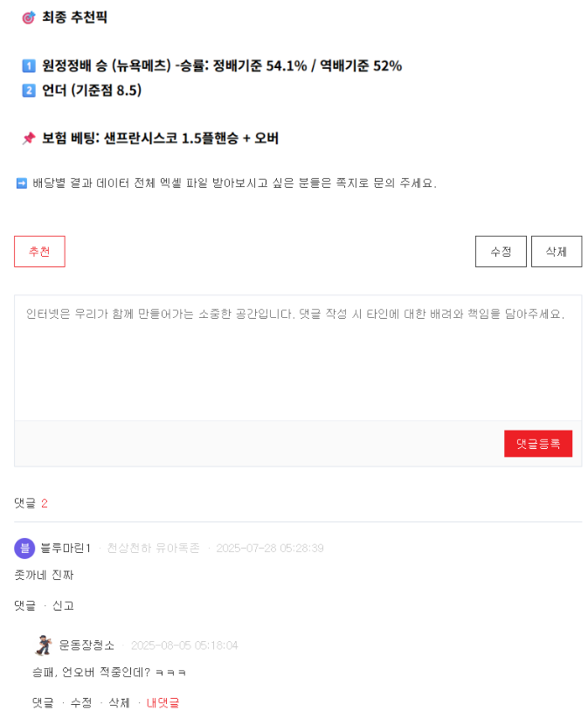This screenshot has width=588, height=725.
Task: Click the purple 블 avatar of 블루마린1
Action: [24, 549]
